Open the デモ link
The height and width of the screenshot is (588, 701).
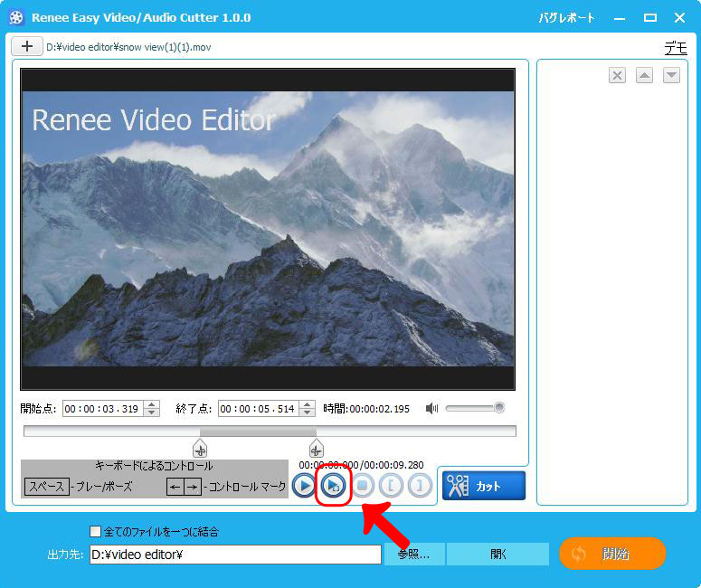coord(676,47)
